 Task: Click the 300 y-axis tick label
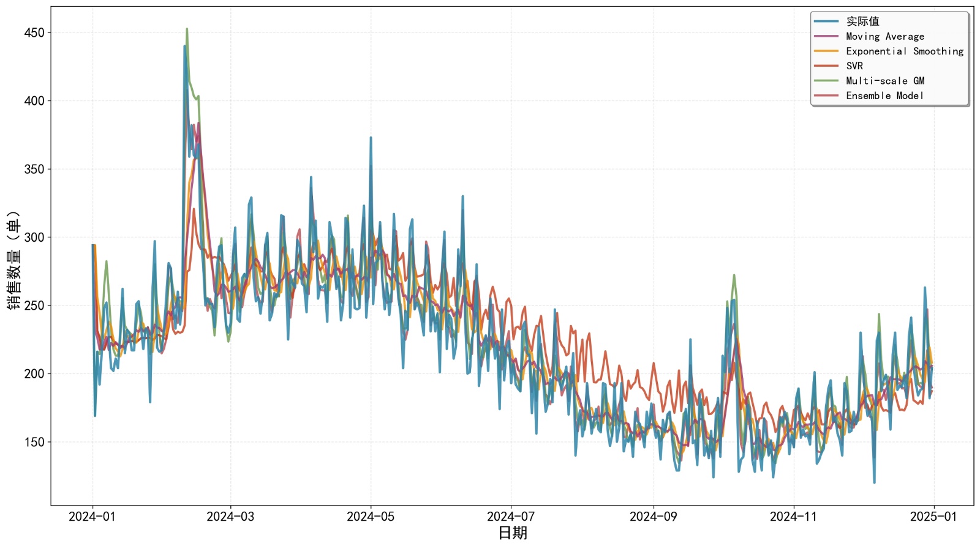click(x=34, y=237)
